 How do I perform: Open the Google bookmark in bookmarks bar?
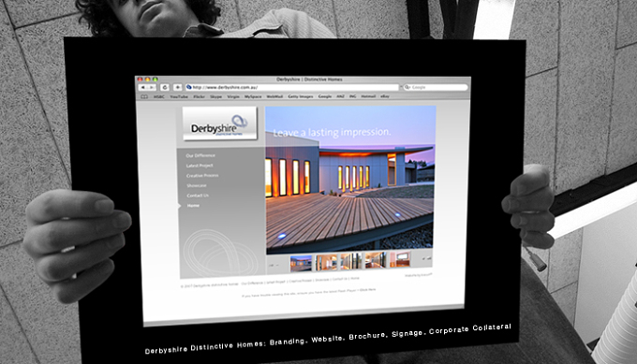[x=325, y=96]
